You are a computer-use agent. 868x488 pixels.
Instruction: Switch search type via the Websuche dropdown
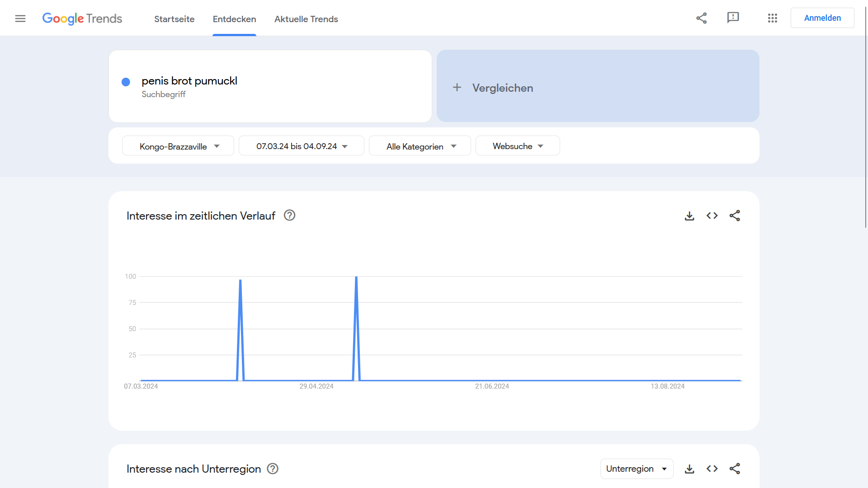click(x=517, y=145)
